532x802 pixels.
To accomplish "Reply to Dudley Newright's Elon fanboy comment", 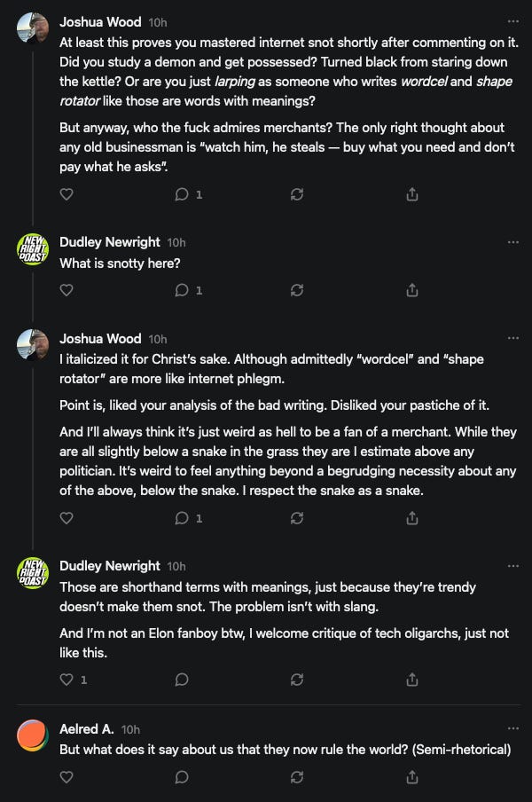I will click(x=182, y=680).
